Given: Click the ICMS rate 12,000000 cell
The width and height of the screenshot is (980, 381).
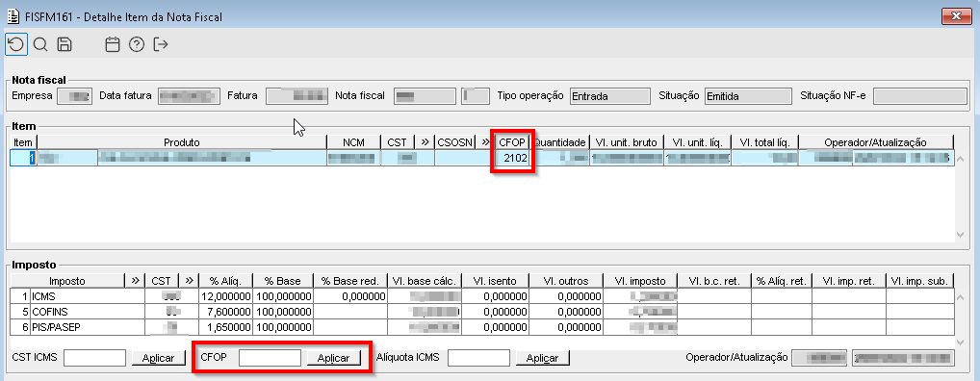Looking at the screenshot, I should click(x=225, y=296).
